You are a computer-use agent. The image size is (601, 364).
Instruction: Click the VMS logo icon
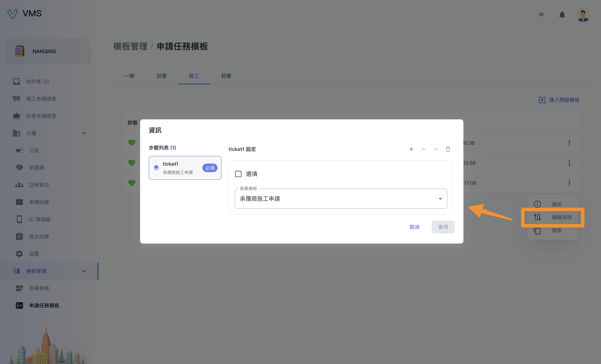(x=12, y=14)
